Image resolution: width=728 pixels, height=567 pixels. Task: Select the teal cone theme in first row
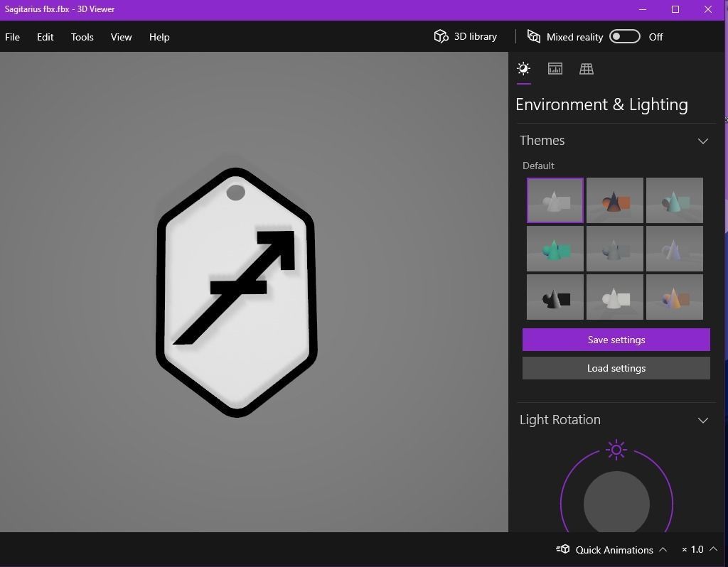tap(675, 200)
